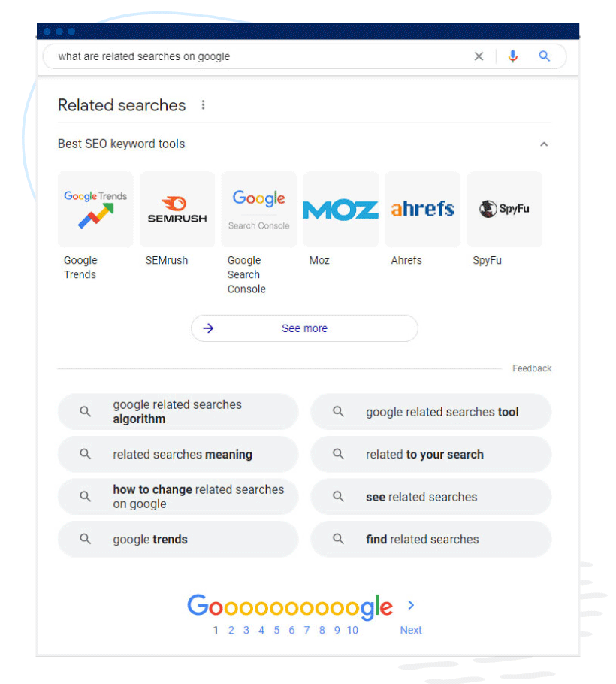Select the google related searches tool suggestion
616x684 pixels.
[431, 412]
